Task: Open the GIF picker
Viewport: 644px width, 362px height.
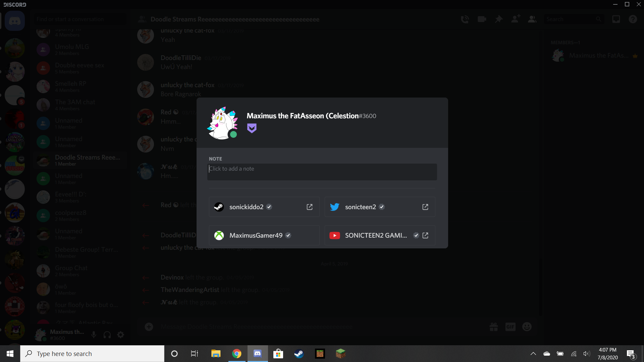Action: coord(511,327)
